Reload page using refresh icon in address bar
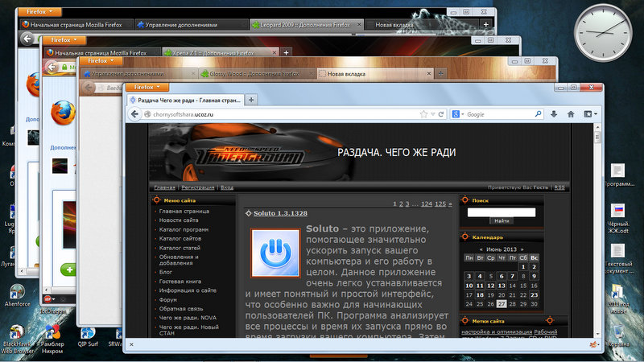The image size is (644, 362). (x=441, y=114)
